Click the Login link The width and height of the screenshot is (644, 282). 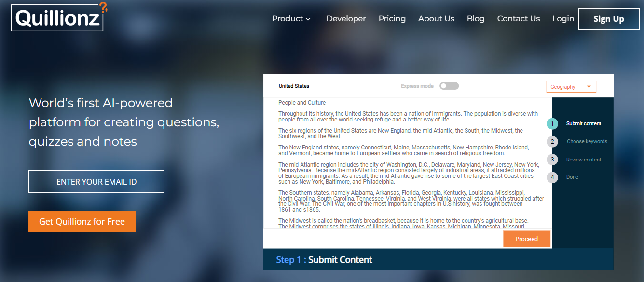(x=563, y=19)
